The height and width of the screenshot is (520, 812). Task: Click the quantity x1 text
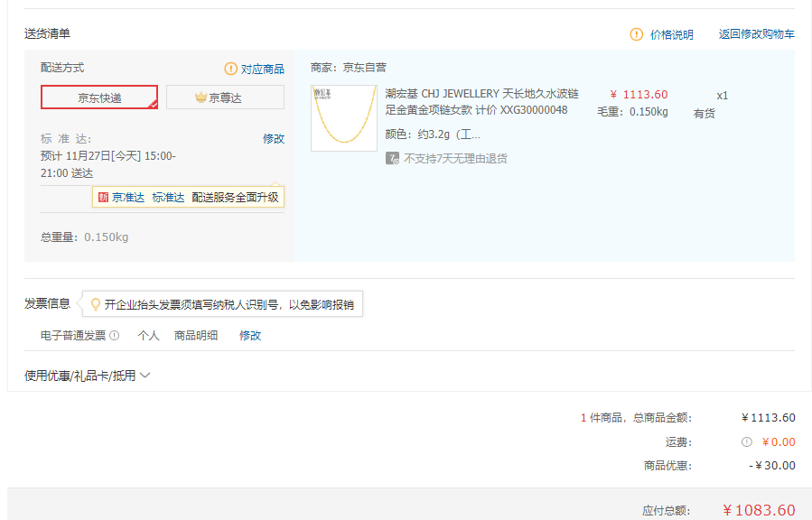723,96
